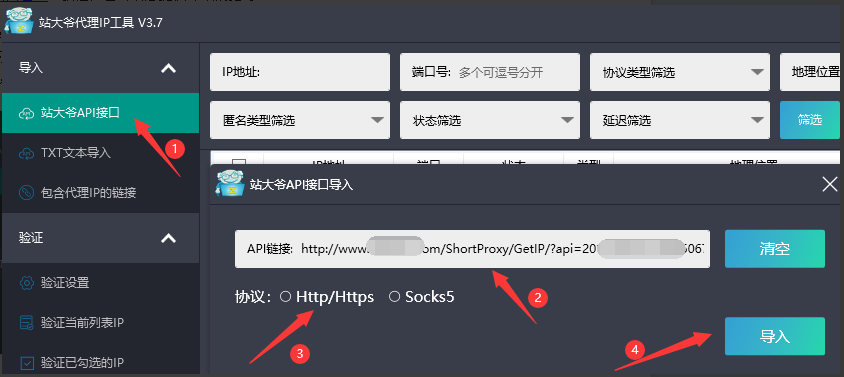Screen dimensions: 844x377
Task: Click the 导入 import button
Action: pos(775,336)
